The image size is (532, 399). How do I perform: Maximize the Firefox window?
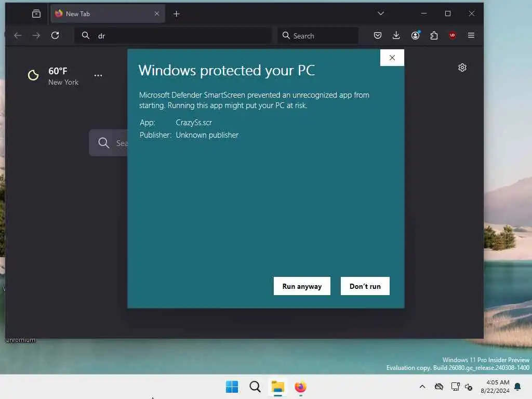[448, 14]
